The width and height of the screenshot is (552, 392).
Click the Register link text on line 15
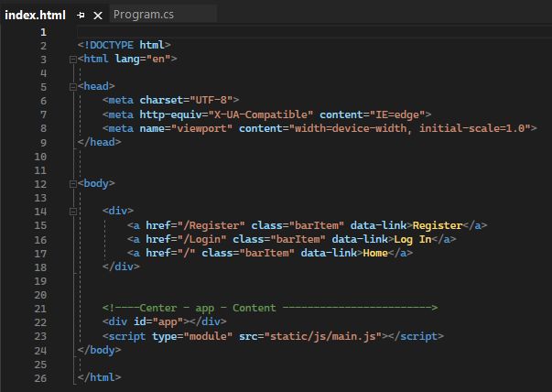[x=438, y=225]
